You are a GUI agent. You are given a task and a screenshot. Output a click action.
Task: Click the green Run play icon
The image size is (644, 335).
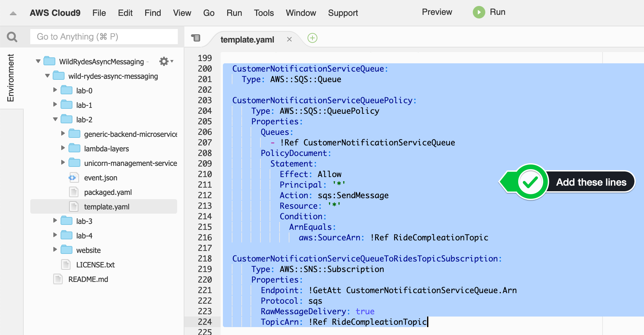coord(479,13)
